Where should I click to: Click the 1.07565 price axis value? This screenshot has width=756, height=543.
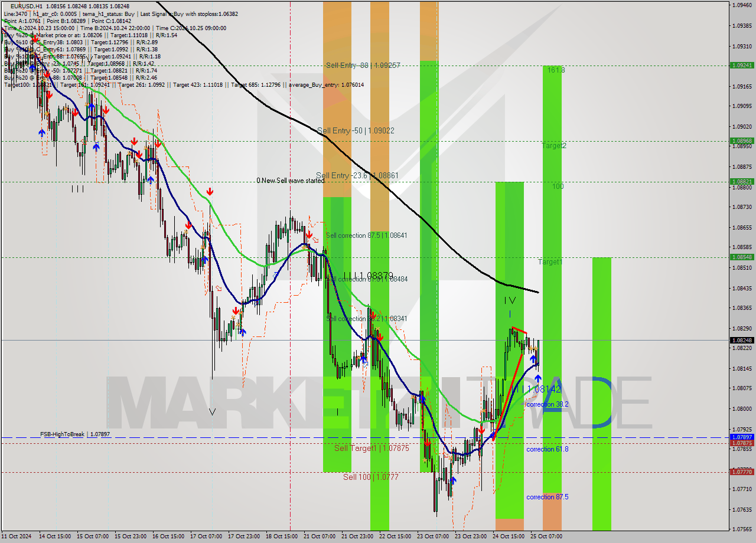coord(742,529)
